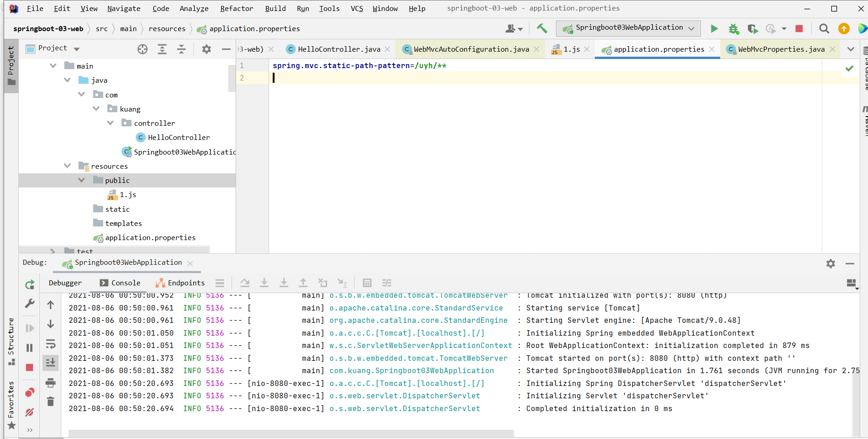
Task: Mute all breakpoints in the debug sidebar
Action: [30, 412]
